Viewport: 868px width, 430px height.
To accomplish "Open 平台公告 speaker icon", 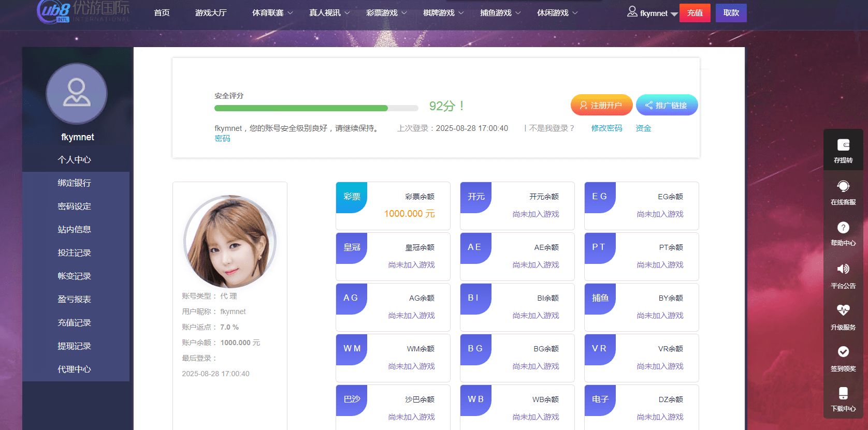I will click(843, 269).
